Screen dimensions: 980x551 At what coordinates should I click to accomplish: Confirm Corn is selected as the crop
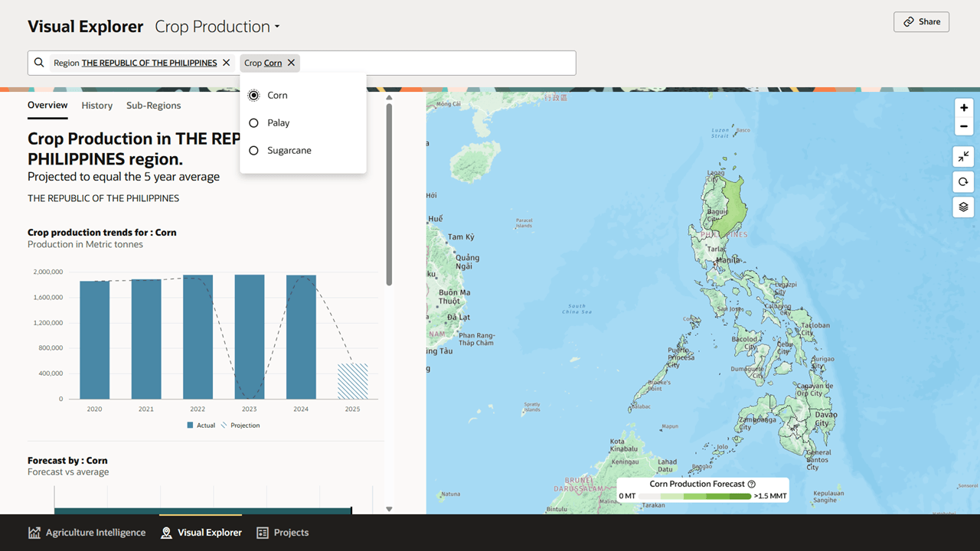[x=253, y=95]
